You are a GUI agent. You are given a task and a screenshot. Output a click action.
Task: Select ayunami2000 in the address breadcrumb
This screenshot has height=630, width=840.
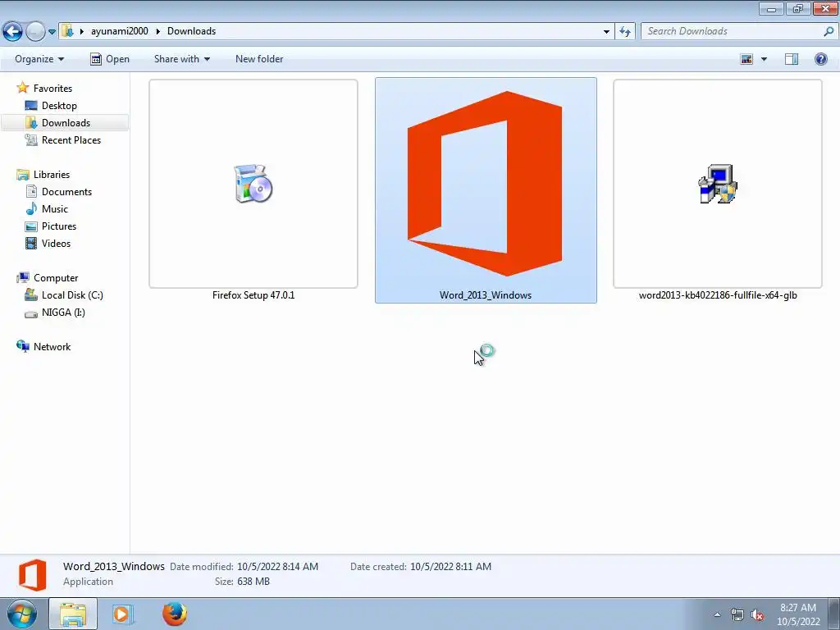click(x=120, y=31)
